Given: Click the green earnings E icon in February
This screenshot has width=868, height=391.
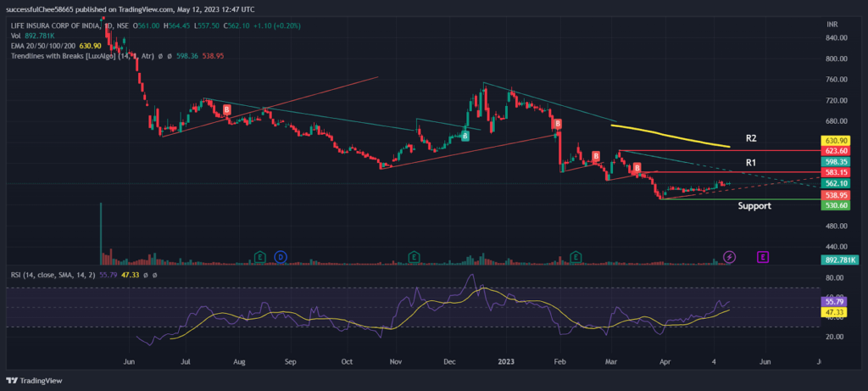Looking at the screenshot, I should pos(576,256).
